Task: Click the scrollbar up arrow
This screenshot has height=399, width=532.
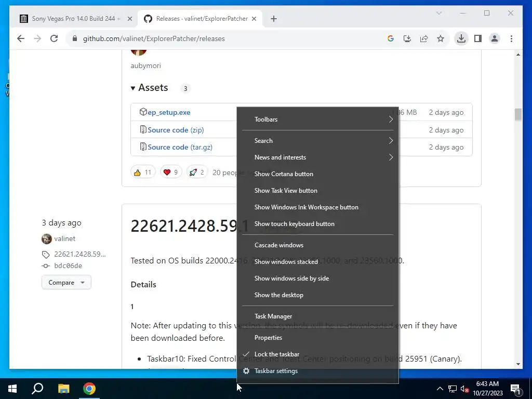Action: (518, 54)
